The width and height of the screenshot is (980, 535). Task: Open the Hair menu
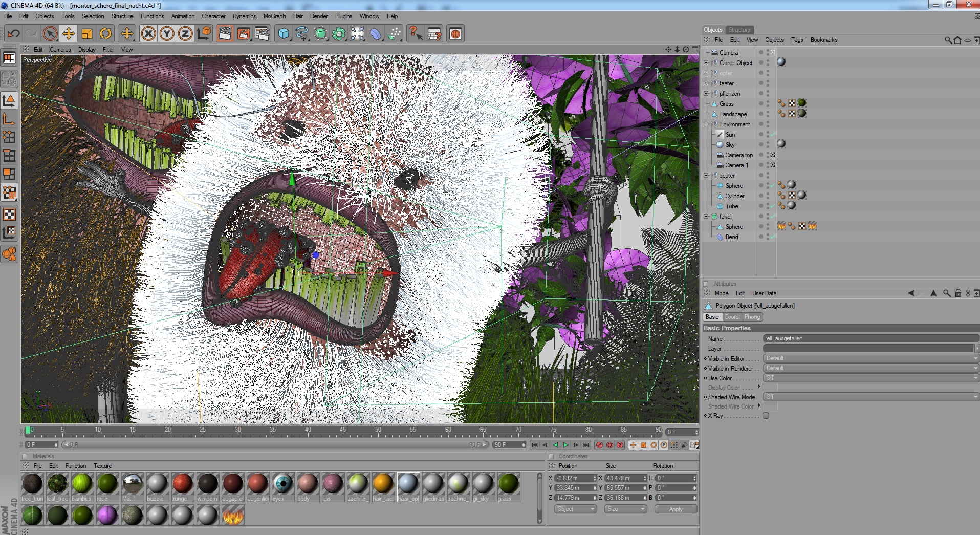[x=298, y=16]
